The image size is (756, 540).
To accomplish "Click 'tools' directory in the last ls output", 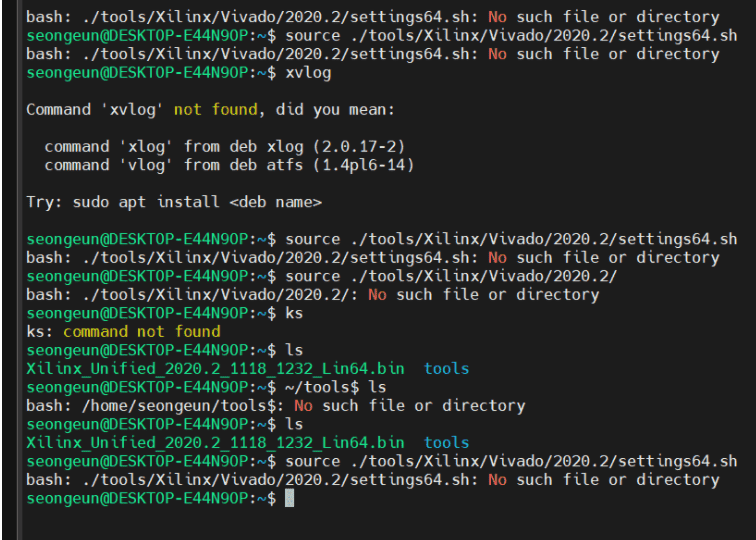I will (446, 443).
